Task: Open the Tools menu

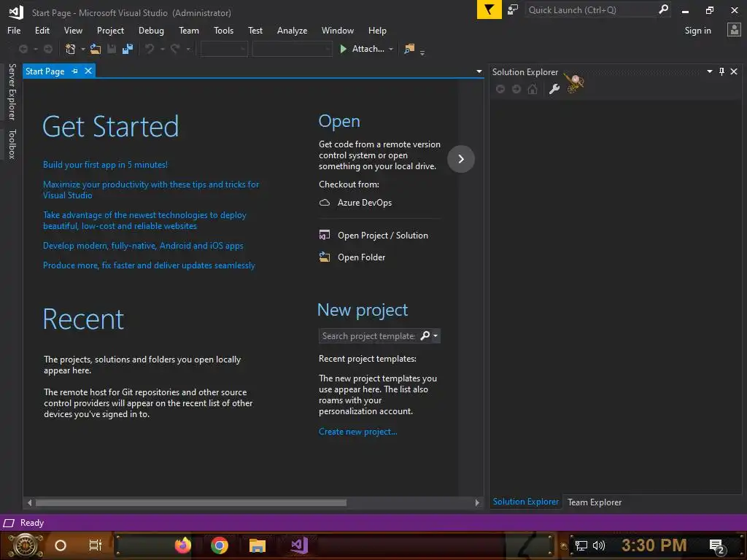Action: coord(223,30)
